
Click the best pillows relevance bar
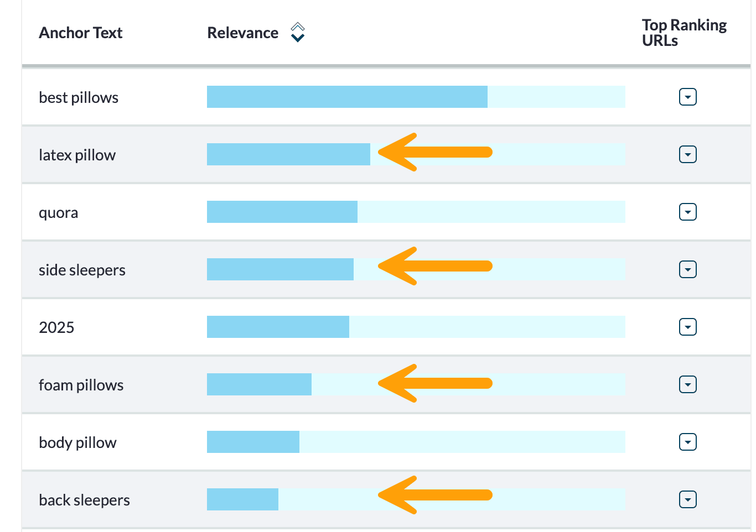pyautogui.click(x=347, y=97)
